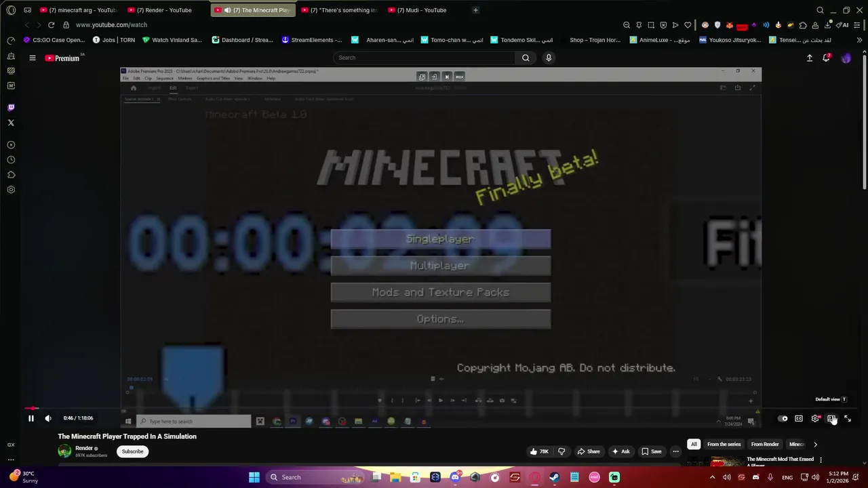The height and width of the screenshot is (488, 868).
Task: Click the Ask button
Action: (x=620, y=451)
